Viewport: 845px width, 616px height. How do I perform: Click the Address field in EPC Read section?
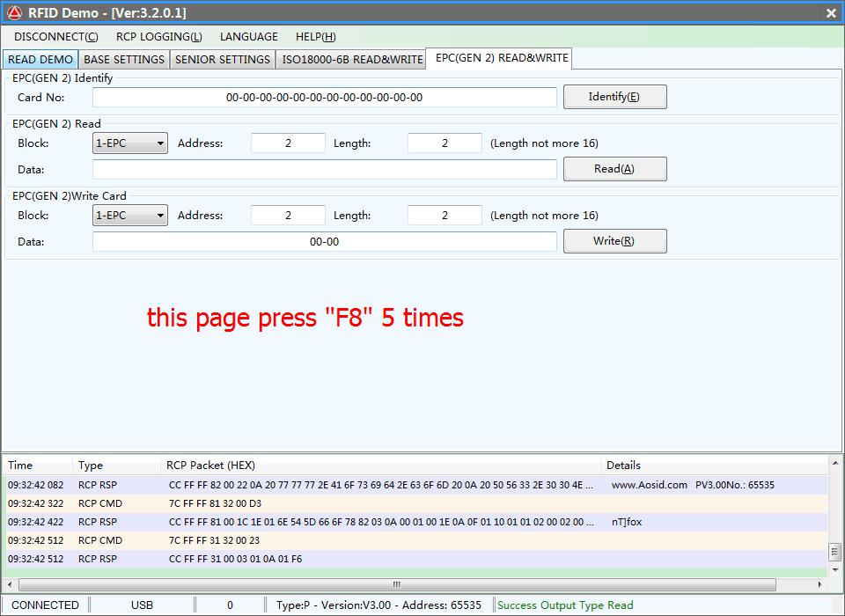288,143
